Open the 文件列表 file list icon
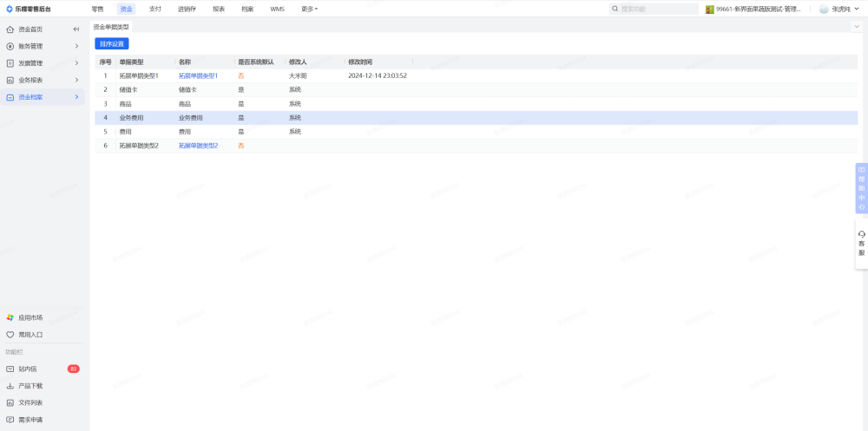Screen dimensions: 868x431 [x=10, y=402]
